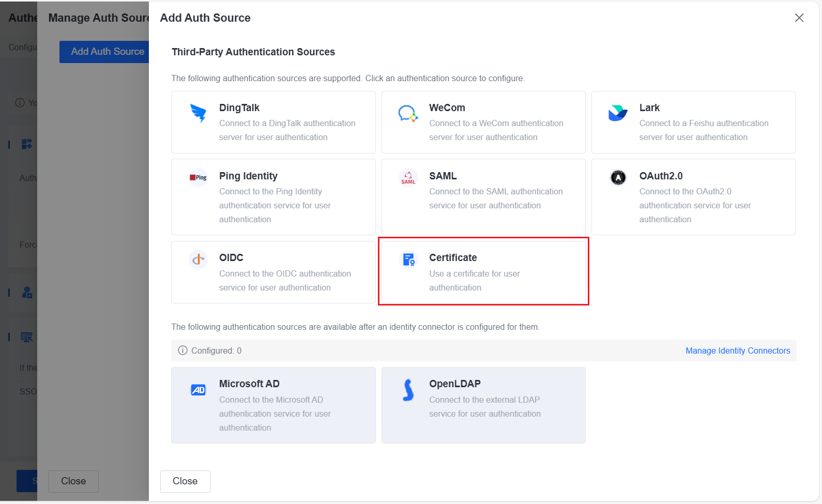Click the WeCom chat bubble icon

pyautogui.click(x=408, y=113)
